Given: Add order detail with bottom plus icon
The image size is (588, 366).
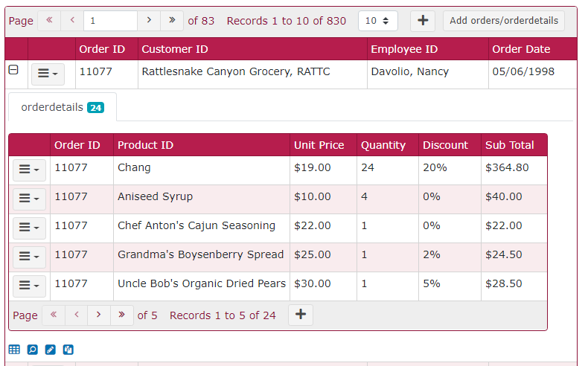Looking at the screenshot, I should pyautogui.click(x=301, y=315).
